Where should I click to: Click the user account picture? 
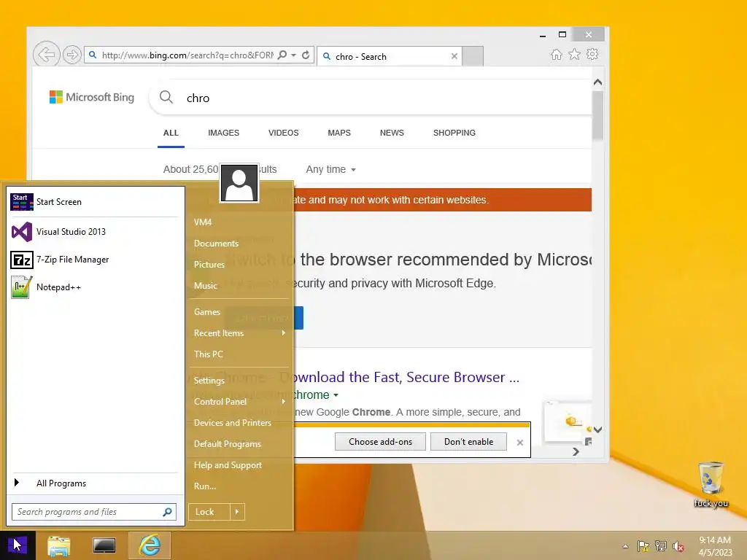(x=239, y=183)
